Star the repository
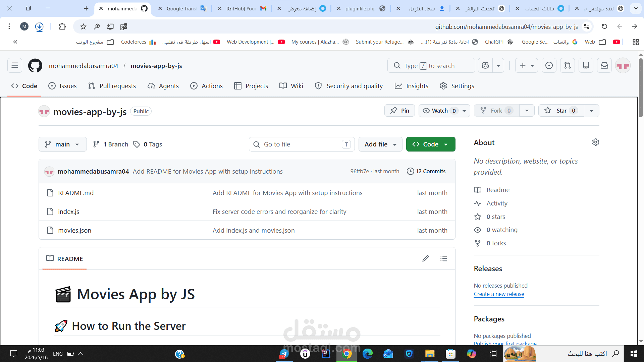 (561, 111)
